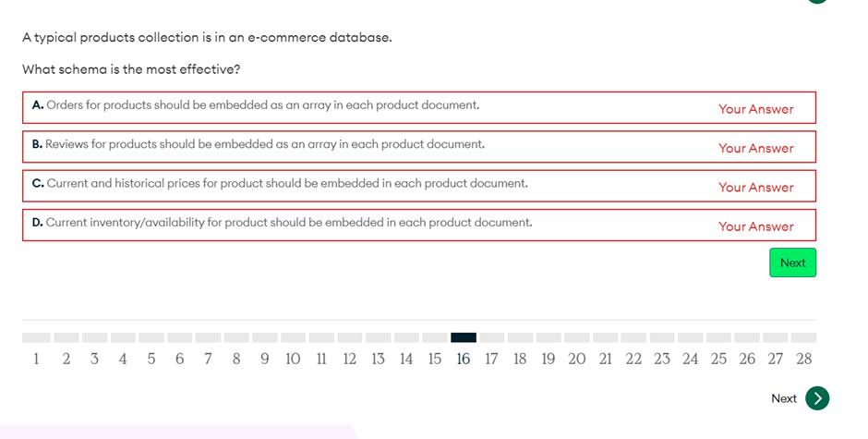Navigate to last question 28
The height and width of the screenshot is (439, 868).
[x=804, y=359]
